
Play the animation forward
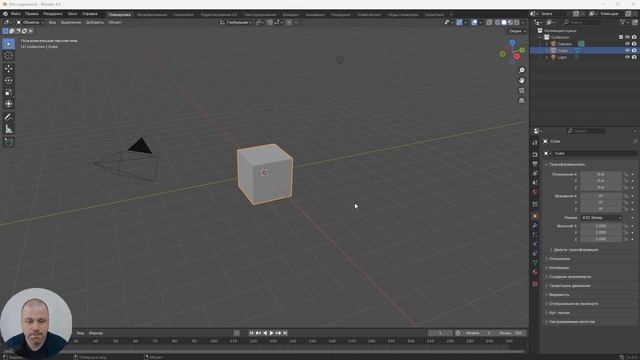(271, 333)
